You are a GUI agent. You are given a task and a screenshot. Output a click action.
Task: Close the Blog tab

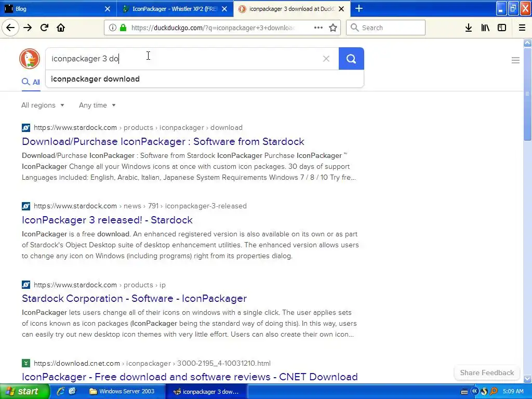[108, 9]
